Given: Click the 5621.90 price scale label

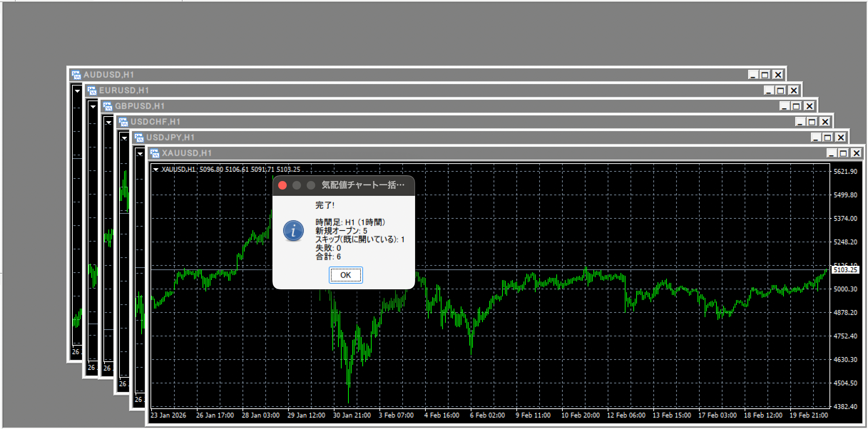Looking at the screenshot, I should (845, 171).
